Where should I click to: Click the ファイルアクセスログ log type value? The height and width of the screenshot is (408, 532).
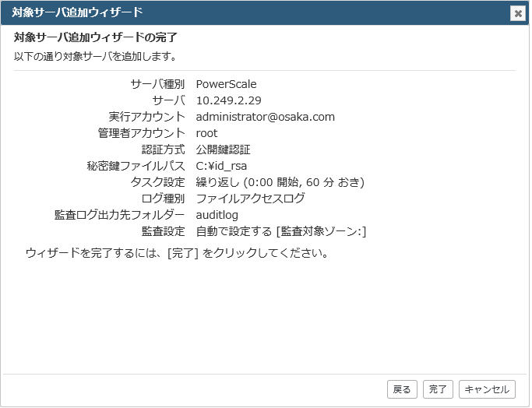point(250,199)
